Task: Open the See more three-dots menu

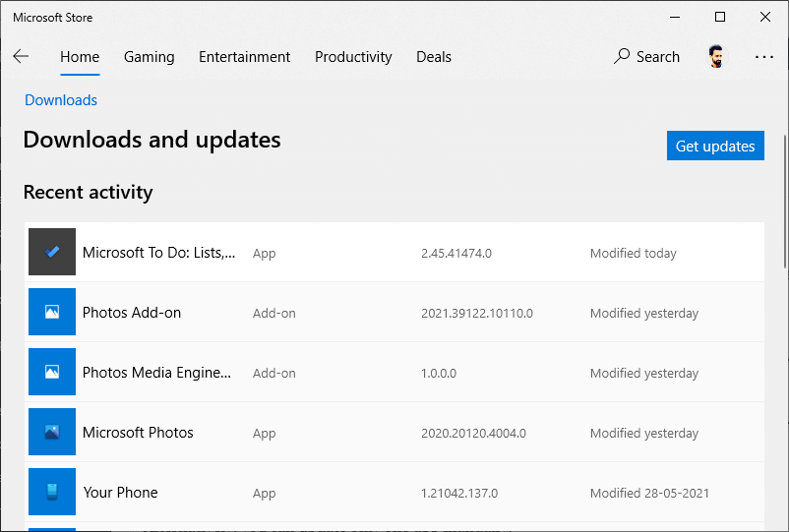Action: coord(763,57)
